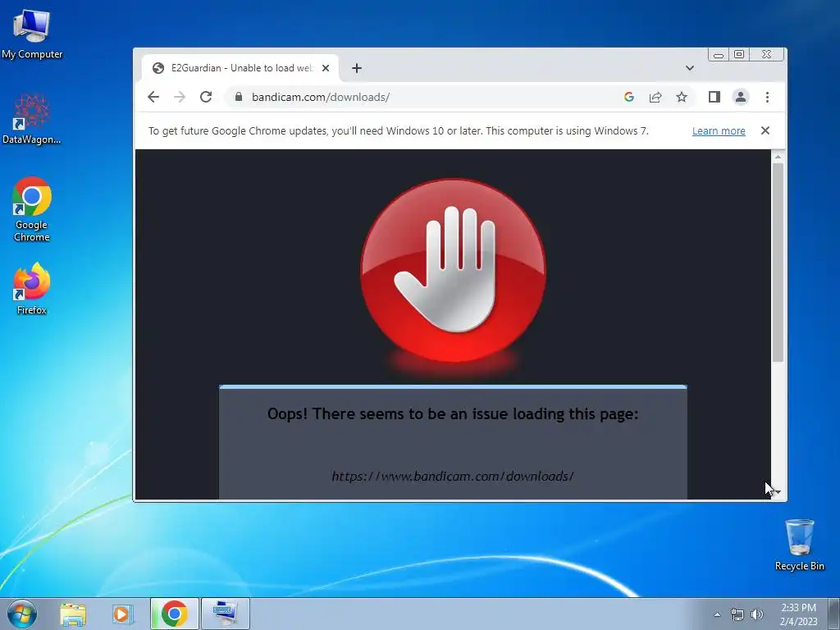
Task: Click the taskbar clock showing 2:33 PM
Action: [x=798, y=614]
